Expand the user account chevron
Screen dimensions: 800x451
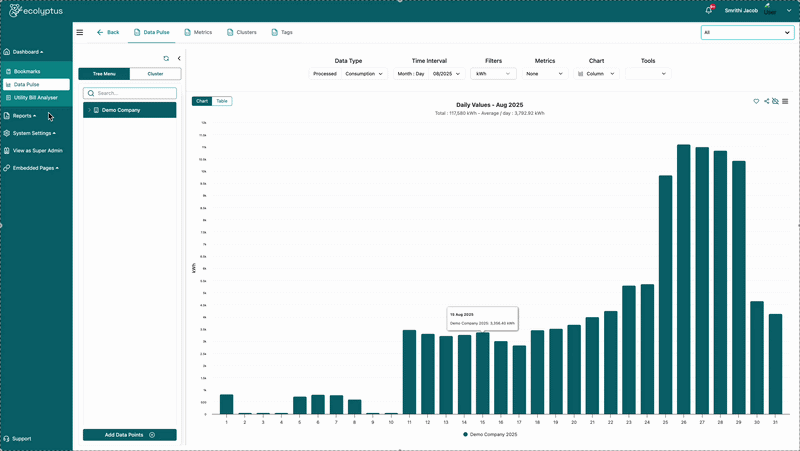point(789,10)
